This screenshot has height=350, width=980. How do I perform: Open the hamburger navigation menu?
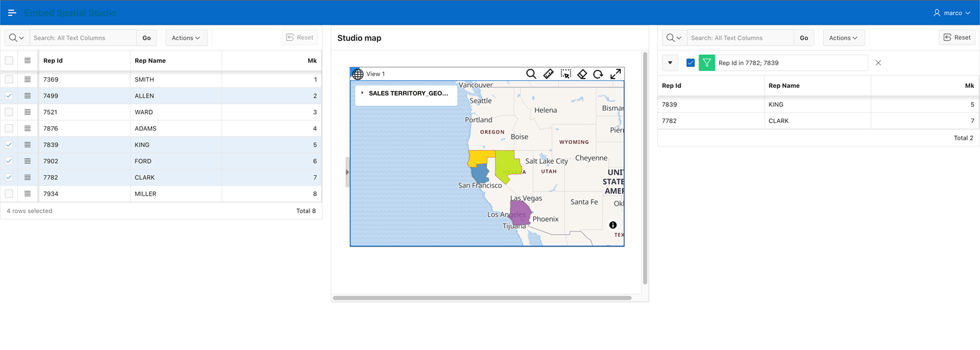pyautogui.click(x=12, y=13)
